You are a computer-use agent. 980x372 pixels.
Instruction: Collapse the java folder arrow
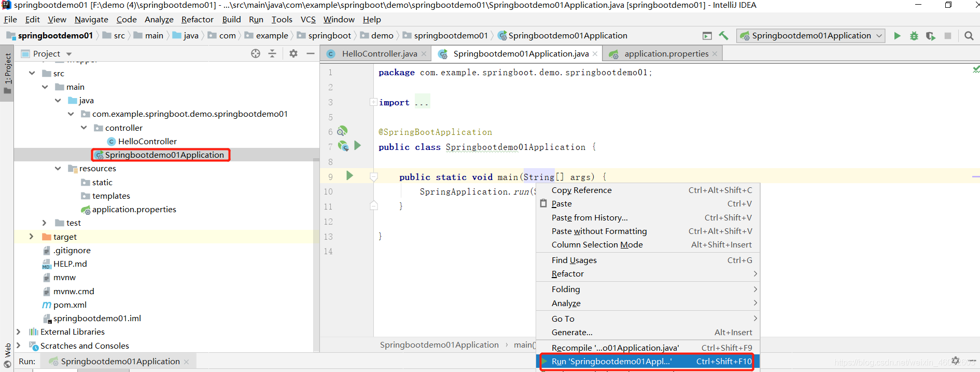[58, 100]
